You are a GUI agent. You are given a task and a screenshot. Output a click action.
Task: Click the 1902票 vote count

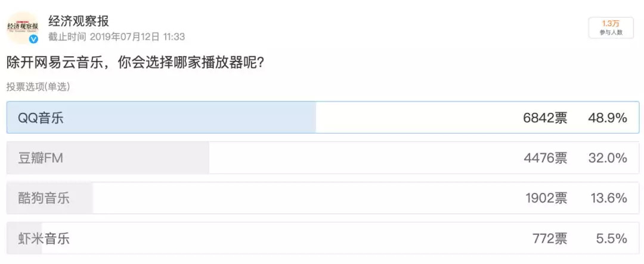coord(545,198)
